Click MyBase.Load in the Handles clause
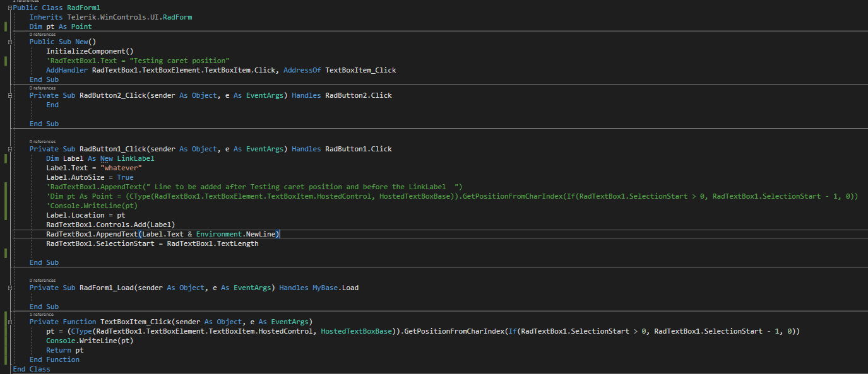868x374 pixels. 335,288
